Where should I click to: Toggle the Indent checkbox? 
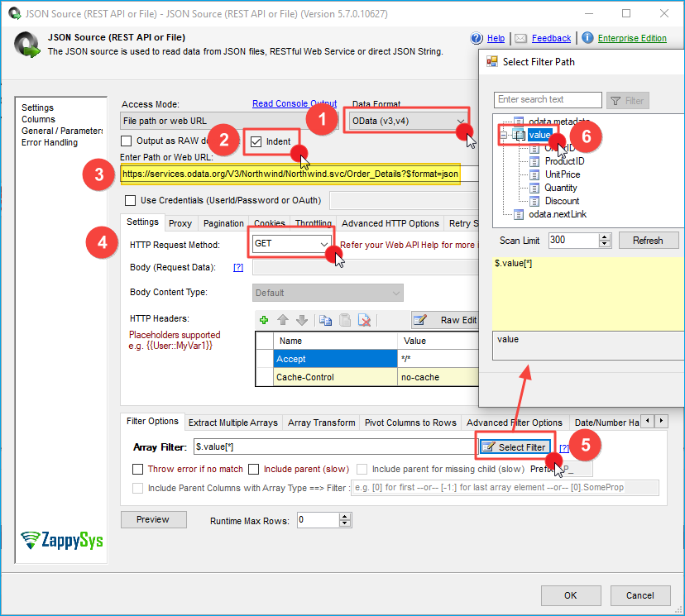pyautogui.click(x=257, y=141)
